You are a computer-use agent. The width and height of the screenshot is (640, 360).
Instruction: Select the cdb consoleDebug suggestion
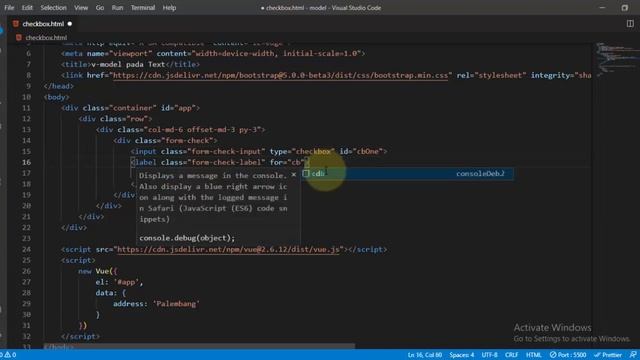407,173
